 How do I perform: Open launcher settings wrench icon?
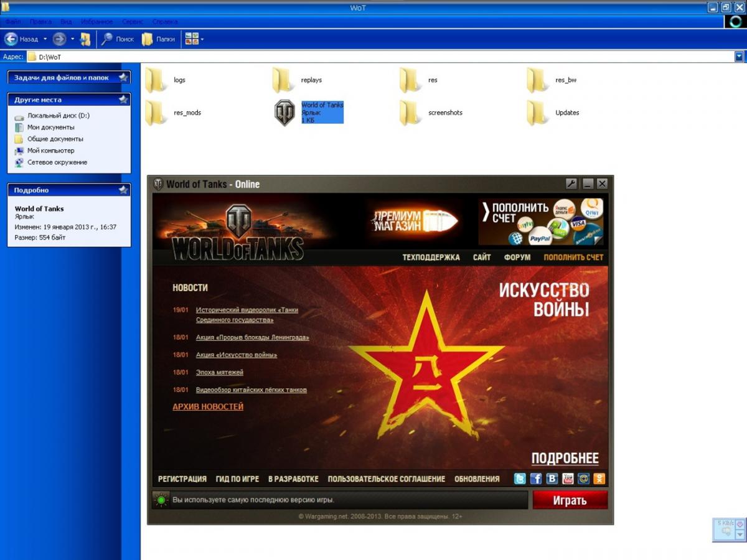pos(571,184)
